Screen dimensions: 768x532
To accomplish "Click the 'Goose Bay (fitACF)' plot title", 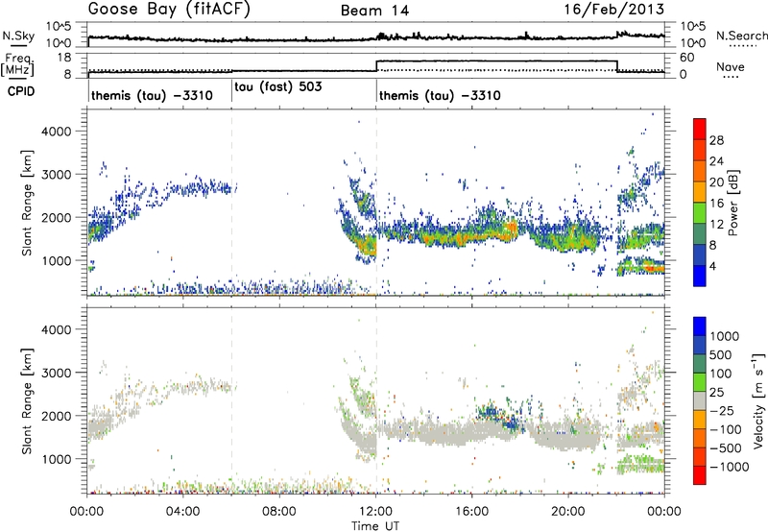I will [169, 10].
